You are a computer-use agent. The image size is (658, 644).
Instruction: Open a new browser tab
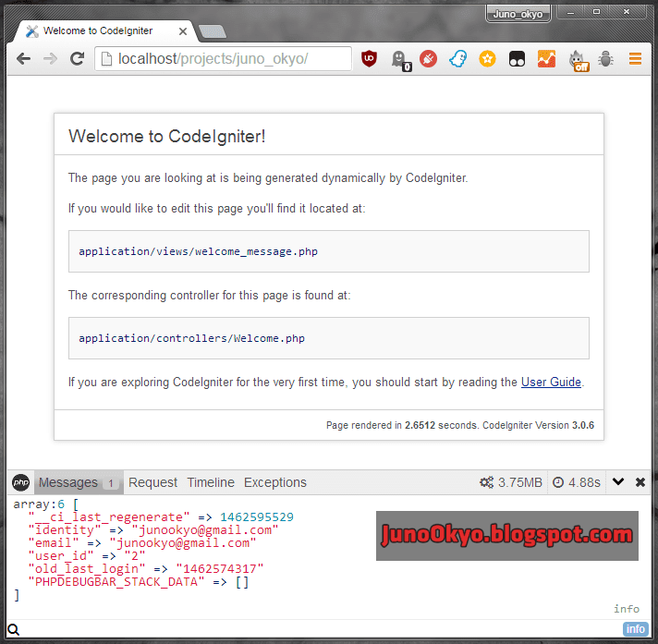212,31
